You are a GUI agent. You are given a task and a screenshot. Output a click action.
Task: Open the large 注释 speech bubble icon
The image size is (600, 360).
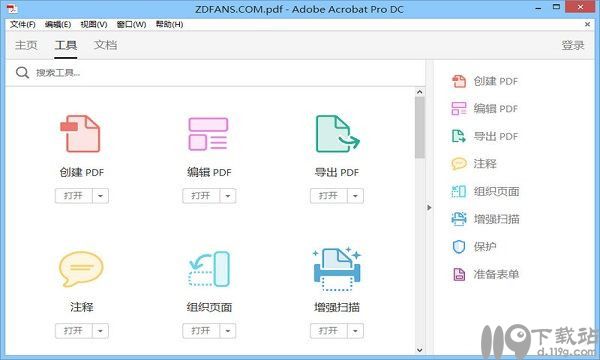(81, 269)
